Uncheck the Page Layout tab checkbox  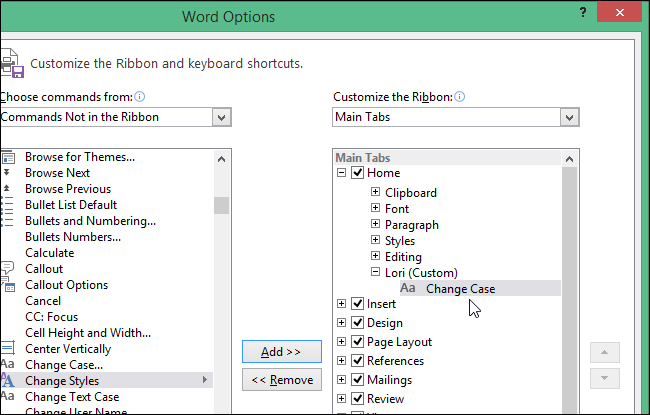(x=357, y=342)
